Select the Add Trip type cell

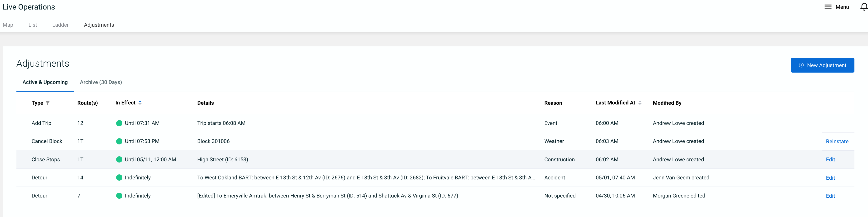(41, 123)
